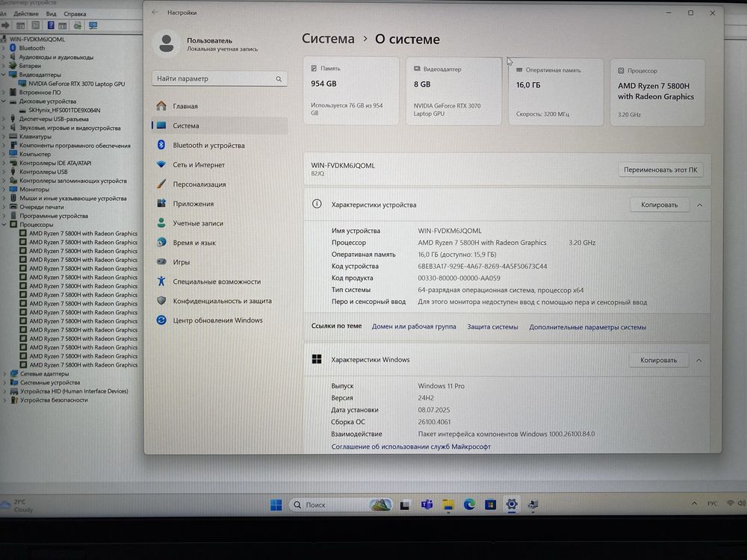Click the Переименовать этот ПК button
This screenshot has height=560, width=747.
point(660,170)
